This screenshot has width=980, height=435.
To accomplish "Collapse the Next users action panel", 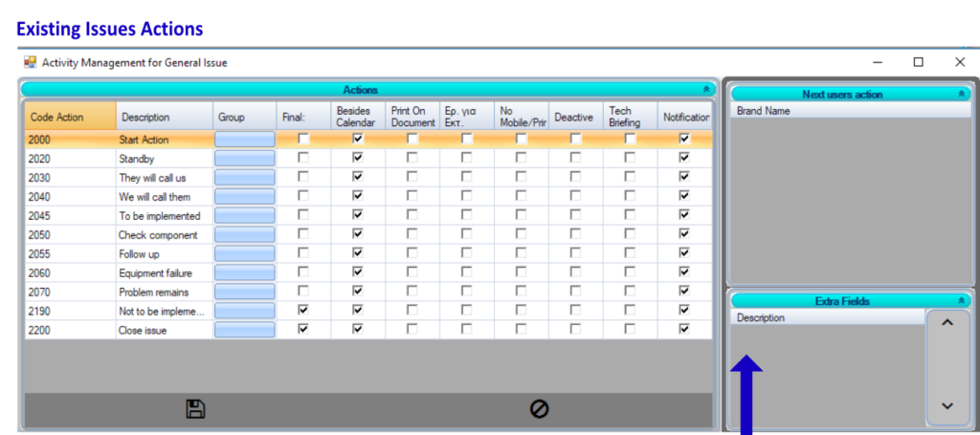I will click(x=961, y=94).
